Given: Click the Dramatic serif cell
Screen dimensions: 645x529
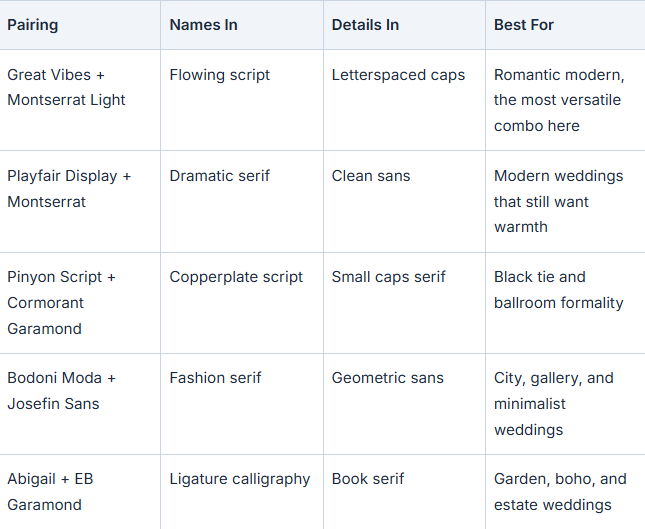Looking at the screenshot, I should 242,202.
